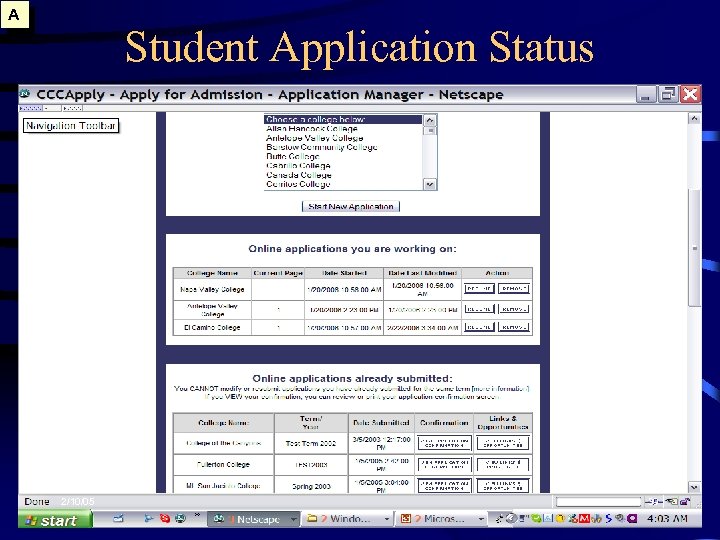View application confirmation for Fullerton College
720x540 pixels.
click(444, 464)
